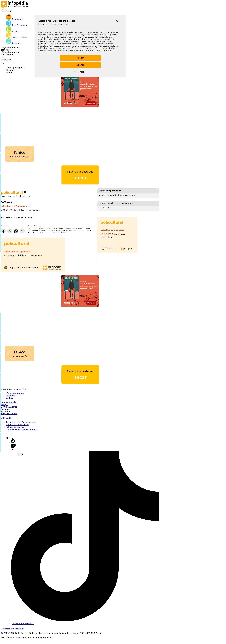Click the Entrar login arrow icon
Viewport: 226px width, 644px height.
pyautogui.click(x=3, y=10)
